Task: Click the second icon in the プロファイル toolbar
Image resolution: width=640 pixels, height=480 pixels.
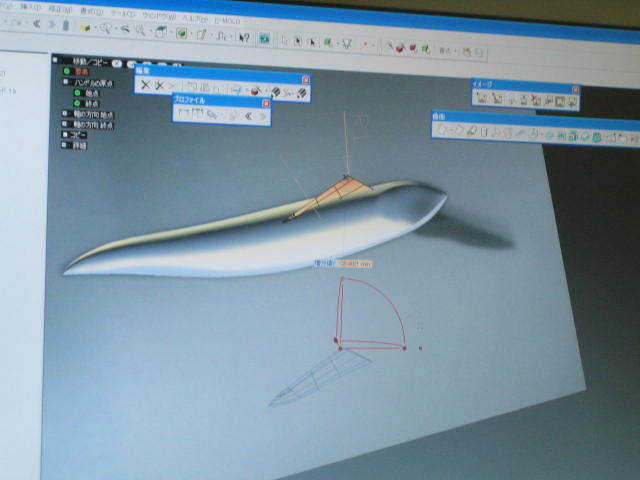Action: [198, 114]
